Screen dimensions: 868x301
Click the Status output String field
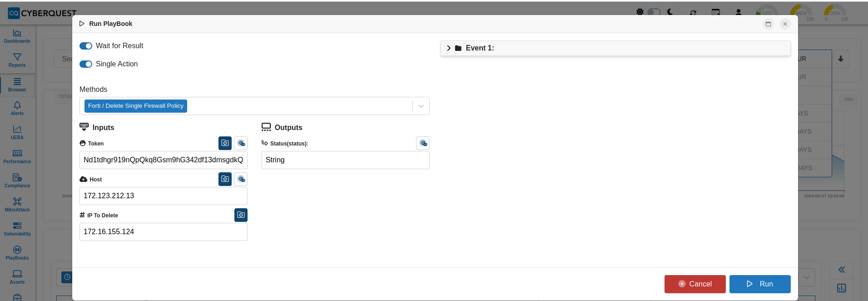tap(346, 160)
